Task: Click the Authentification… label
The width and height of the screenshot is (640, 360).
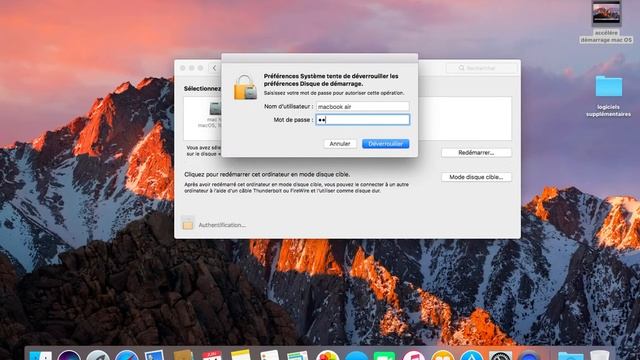Action: 222,225
